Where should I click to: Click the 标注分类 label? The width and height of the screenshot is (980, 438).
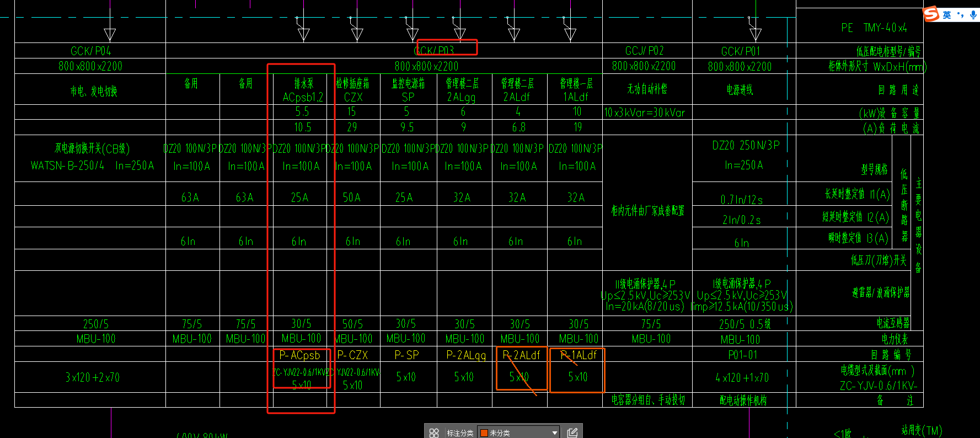[460, 433]
